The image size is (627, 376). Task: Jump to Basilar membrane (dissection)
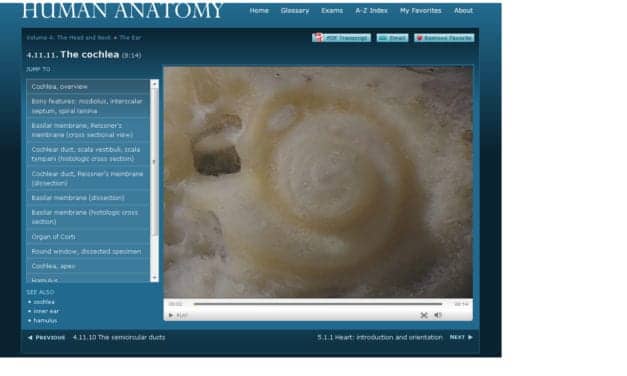coord(88,198)
